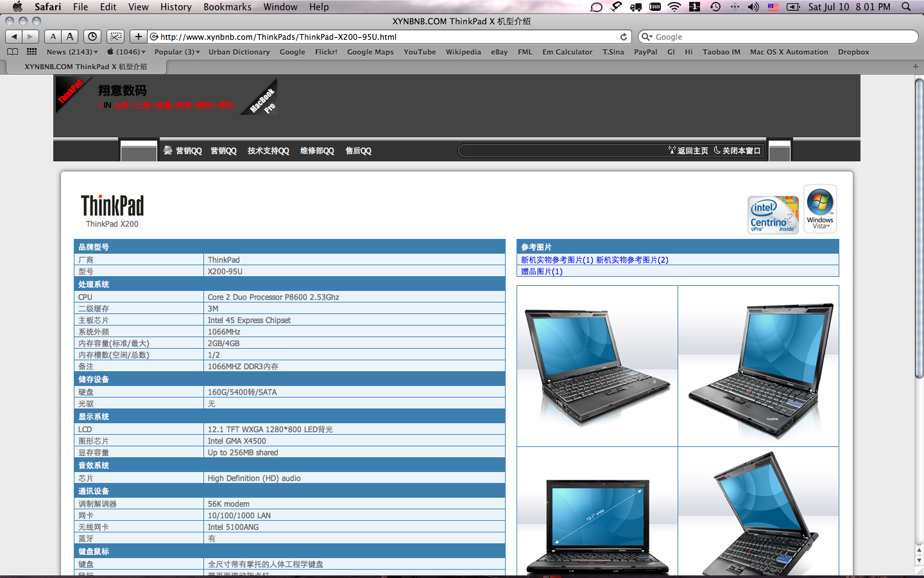Click the battery charging status icon
Screen dimensions: 924x578
coord(794,6)
